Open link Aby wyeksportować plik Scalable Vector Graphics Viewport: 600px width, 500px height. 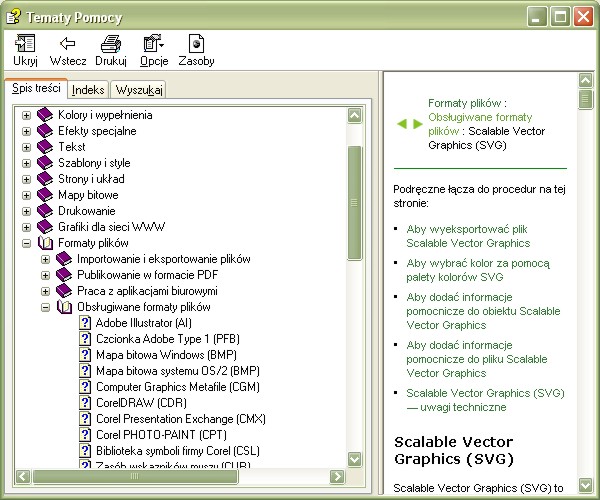click(x=467, y=235)
